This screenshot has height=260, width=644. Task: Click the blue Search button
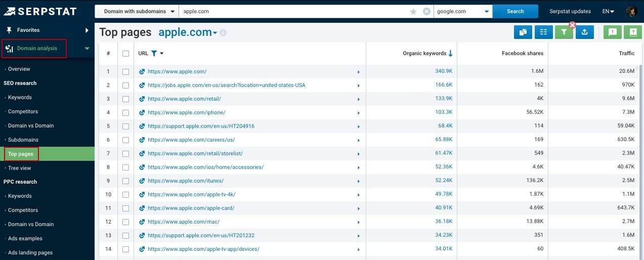516,11
